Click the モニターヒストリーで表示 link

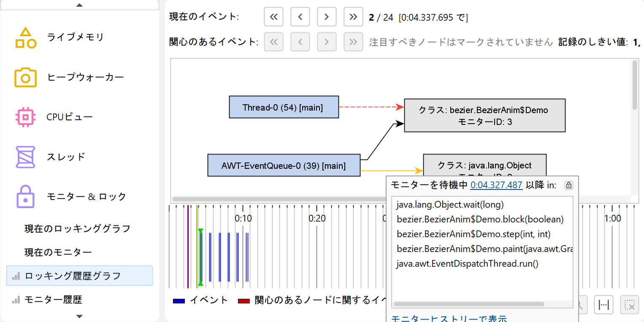click(449, 319)
